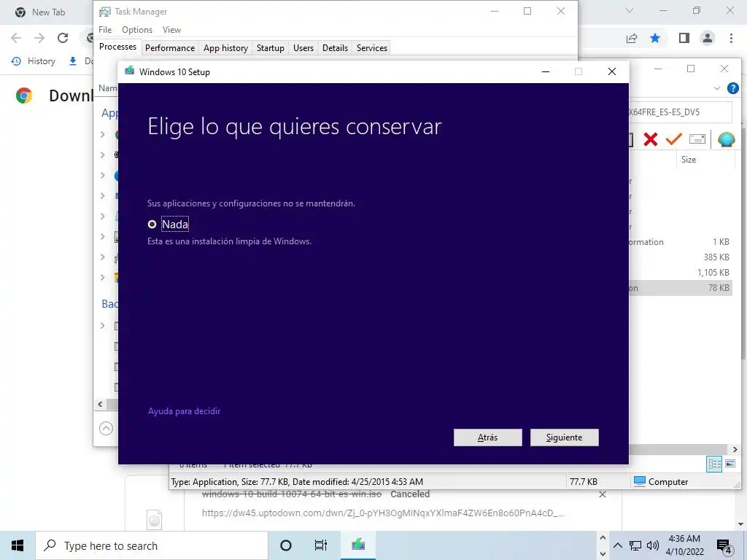Open Task Manager Options menu

click(136, 29)
